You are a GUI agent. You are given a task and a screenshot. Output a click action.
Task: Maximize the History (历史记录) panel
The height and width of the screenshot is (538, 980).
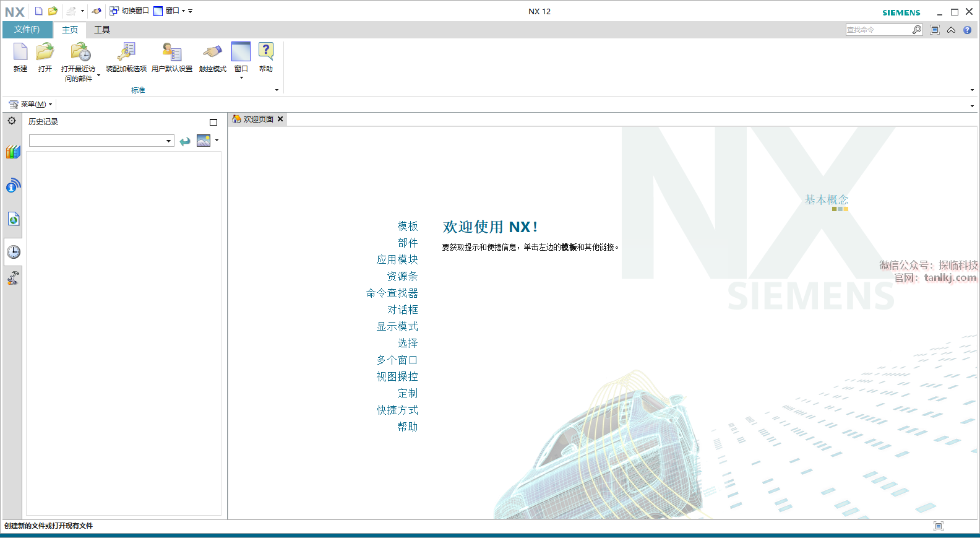pos(213,122)
